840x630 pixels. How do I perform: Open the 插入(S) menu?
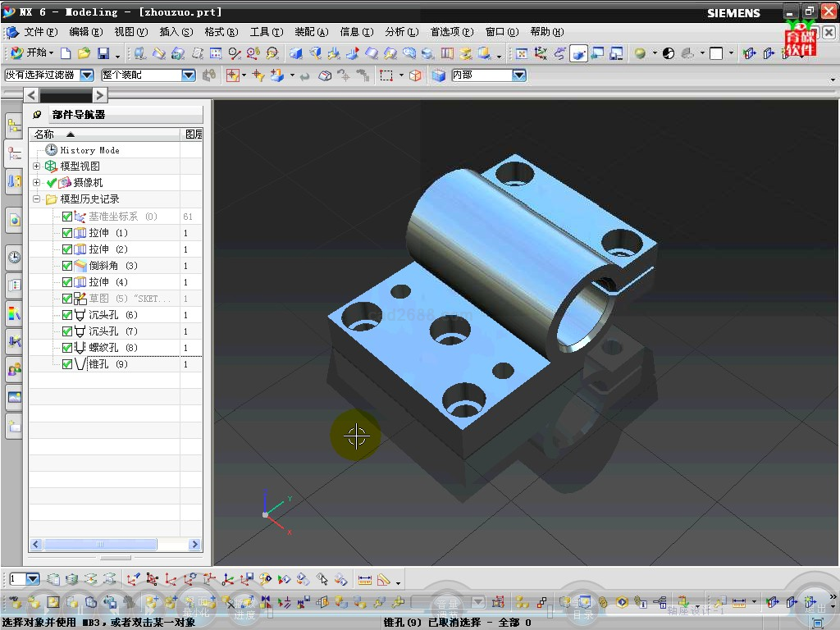[176, 32]
